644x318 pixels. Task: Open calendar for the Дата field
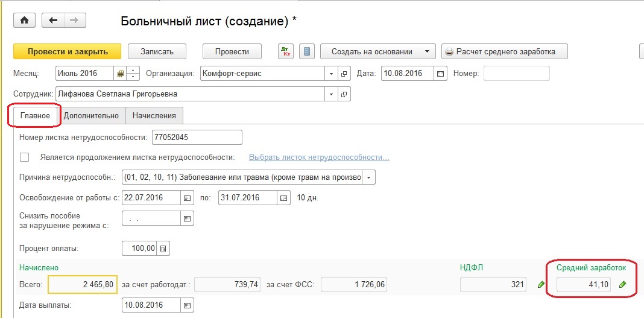tap(440, 74)
